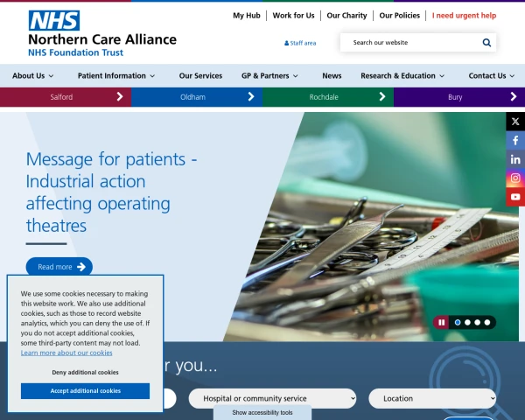The height and width of the screenshot is (420, 525).
Task: Open the Hospital or community service dropdown
Action: (x=272, y=398)
